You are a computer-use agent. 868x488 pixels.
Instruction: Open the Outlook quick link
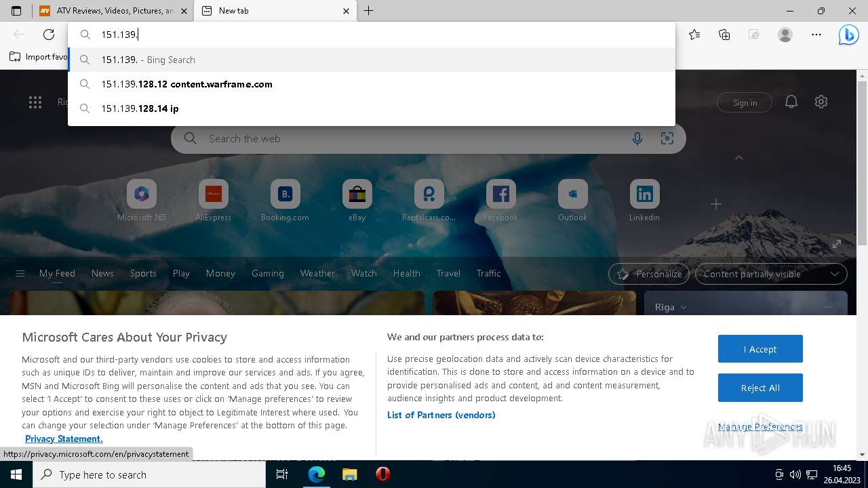pos(573,201)
